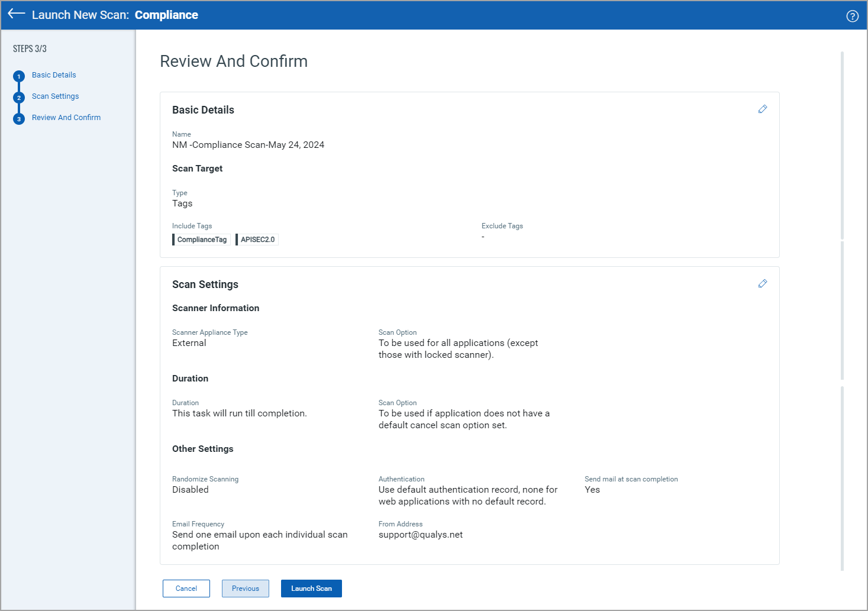Go back with Previous button
This screenshot has height=611, width=868.
[x=246, y=589]
